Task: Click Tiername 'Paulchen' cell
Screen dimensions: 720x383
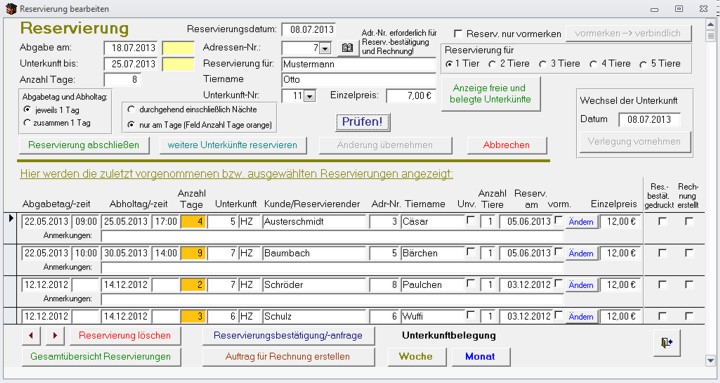Action: point(432,285)
